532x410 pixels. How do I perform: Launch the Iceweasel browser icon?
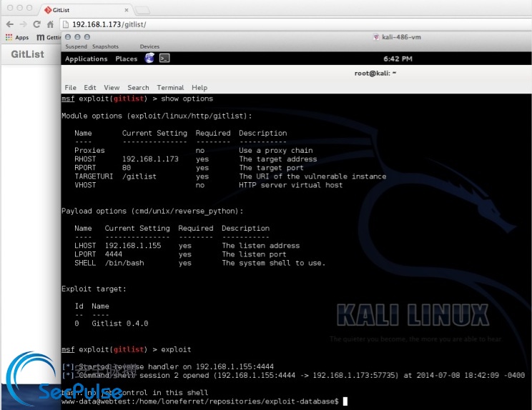[149, 59]
